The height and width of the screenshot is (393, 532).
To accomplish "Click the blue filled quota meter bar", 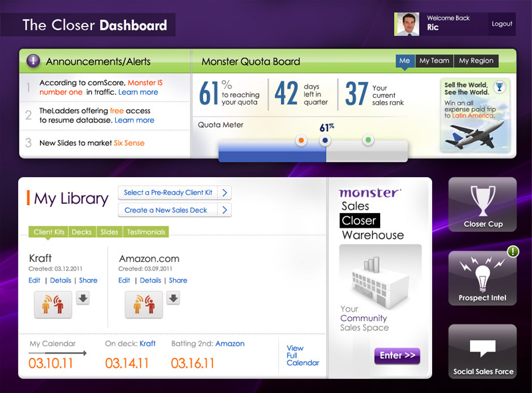I will pos(272,152).
